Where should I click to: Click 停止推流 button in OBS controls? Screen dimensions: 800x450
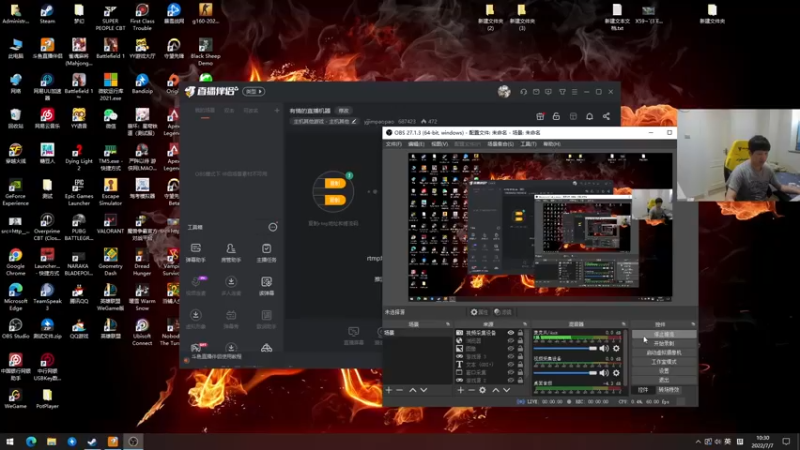(664, 334)
